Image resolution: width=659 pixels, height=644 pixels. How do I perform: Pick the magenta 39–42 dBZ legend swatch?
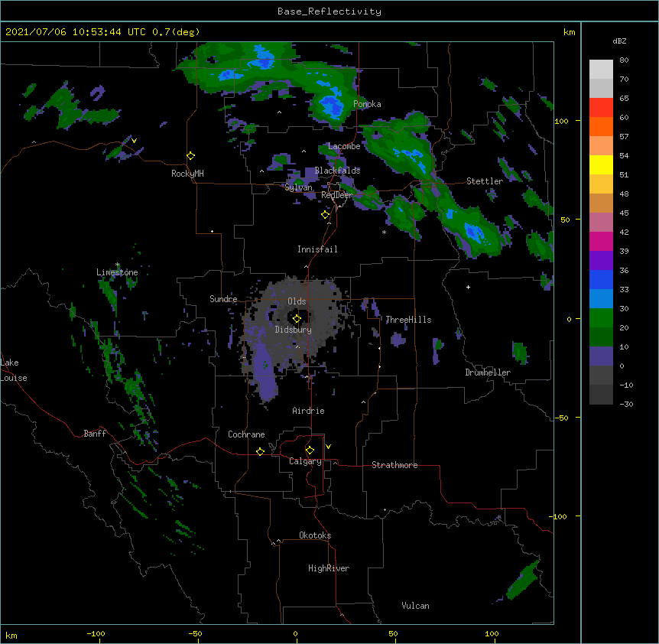[601, 241]
